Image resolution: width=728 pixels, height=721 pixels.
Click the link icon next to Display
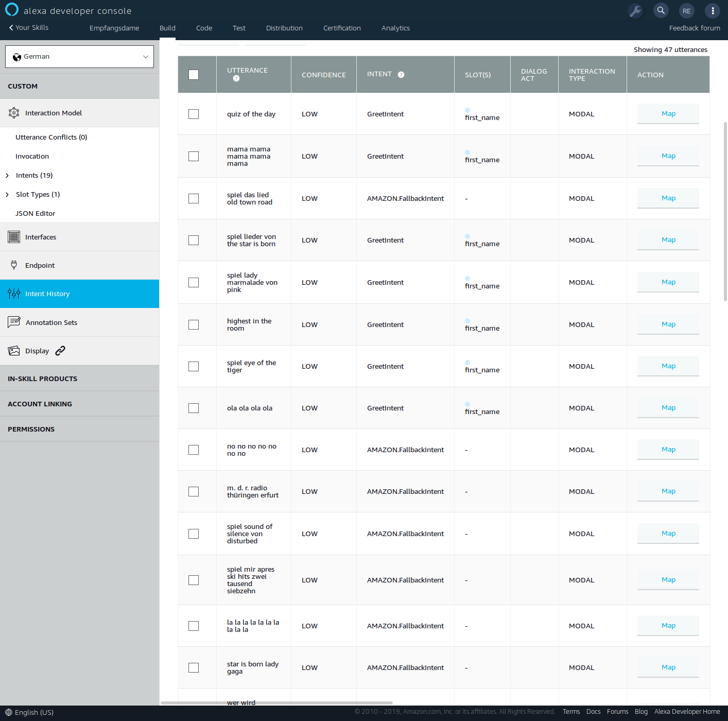pyautogui.click(x=60, y=351)
